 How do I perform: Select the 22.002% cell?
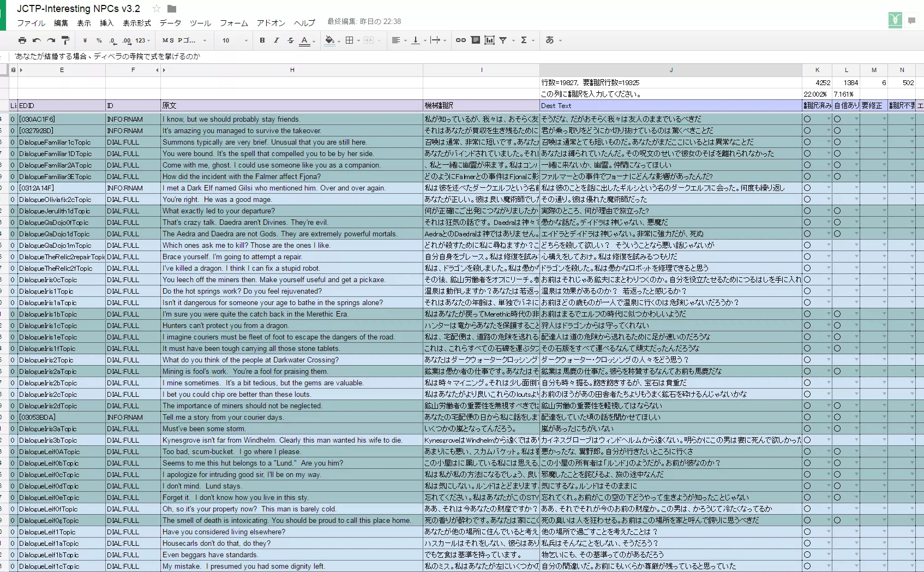(817, 94)
